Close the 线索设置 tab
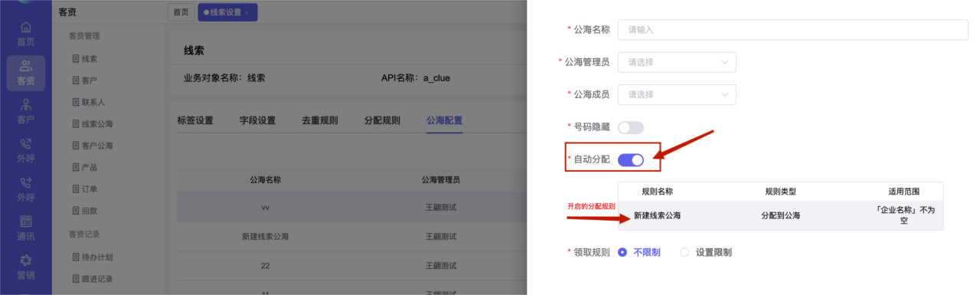The height and width of the screenshot is (295, 980). point(247,12)
